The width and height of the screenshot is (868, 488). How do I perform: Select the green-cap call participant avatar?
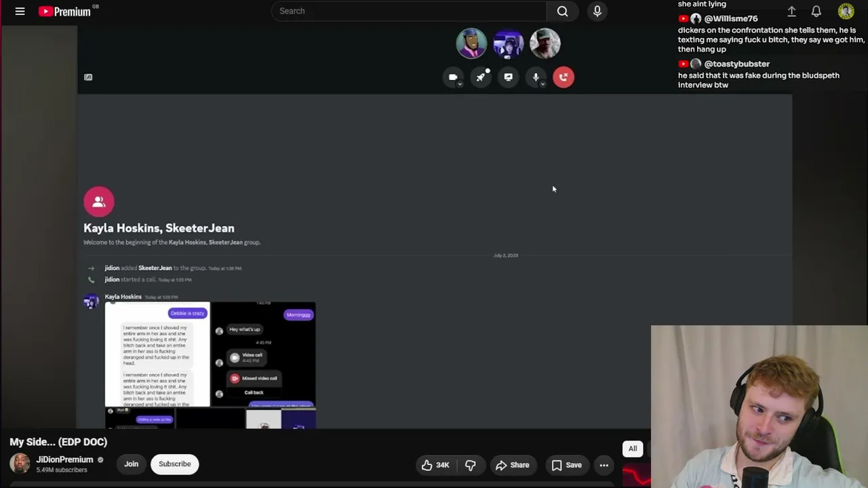click(x=545, y=43)
